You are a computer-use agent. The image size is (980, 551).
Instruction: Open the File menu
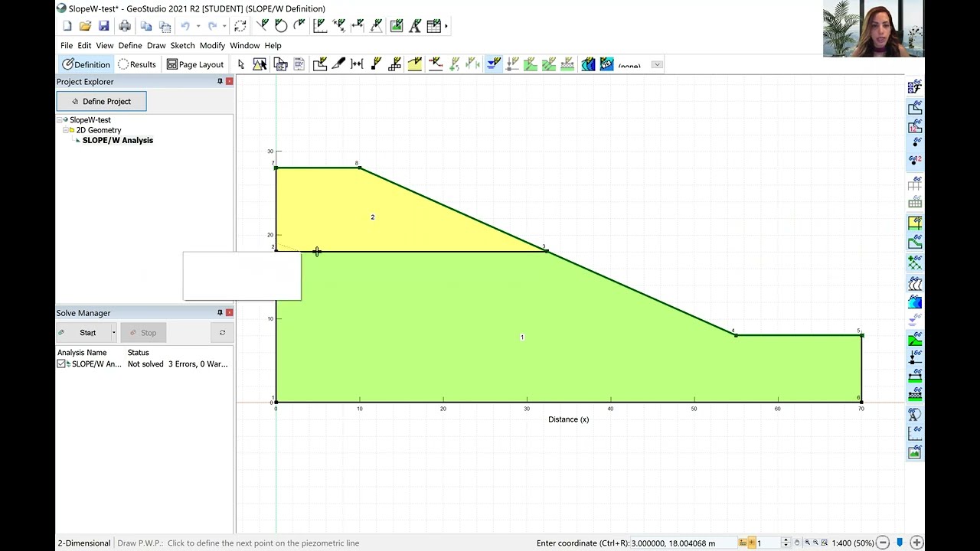coord(67,45)
